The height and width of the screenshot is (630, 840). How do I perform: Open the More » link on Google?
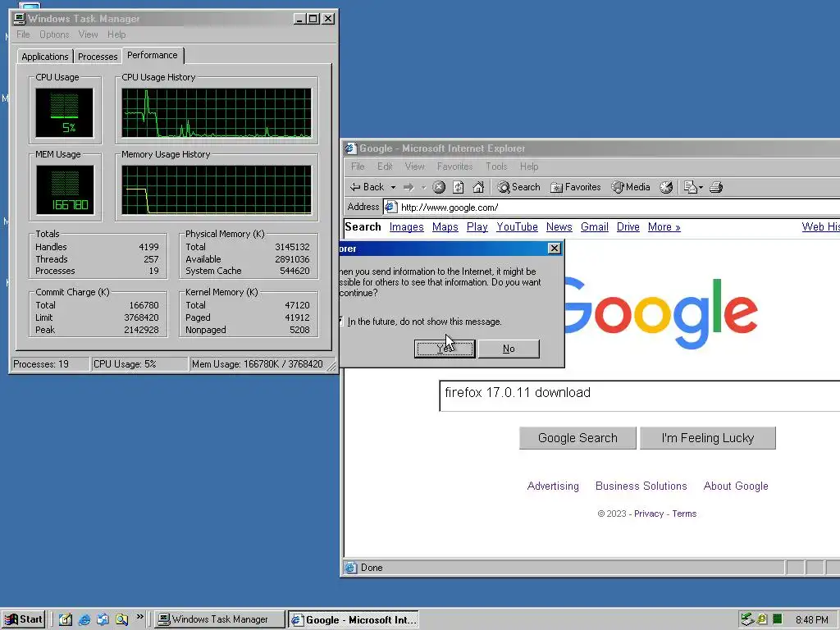pyautogui.click(x=664, y=227)
